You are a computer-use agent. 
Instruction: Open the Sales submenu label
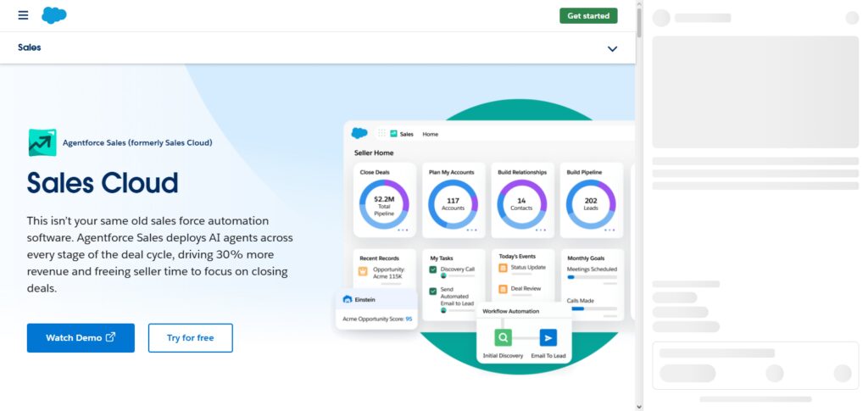30,47
